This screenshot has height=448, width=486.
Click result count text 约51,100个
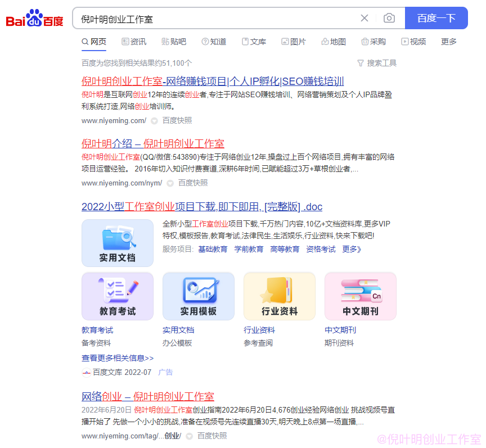pyautogui.click(x=173, y=63)
